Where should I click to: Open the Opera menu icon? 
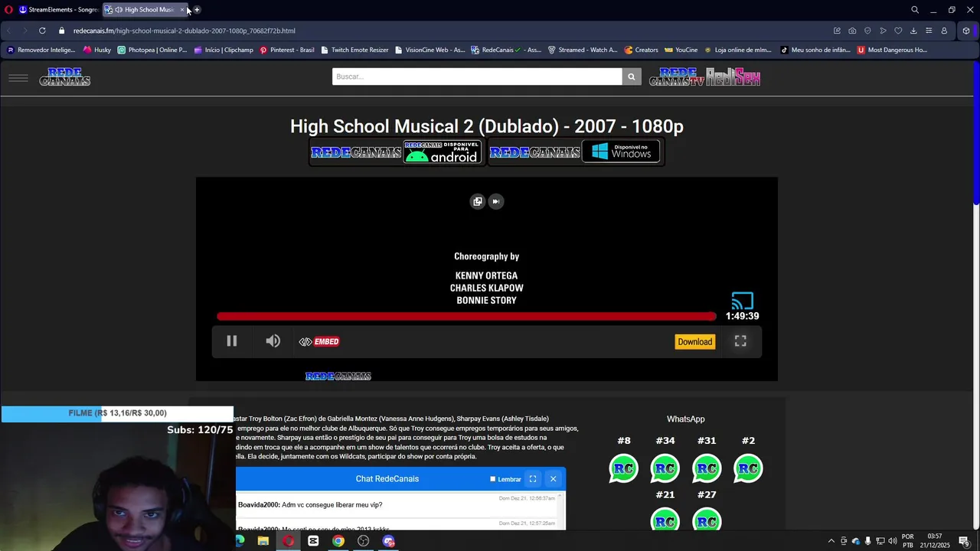coord(8,9)
